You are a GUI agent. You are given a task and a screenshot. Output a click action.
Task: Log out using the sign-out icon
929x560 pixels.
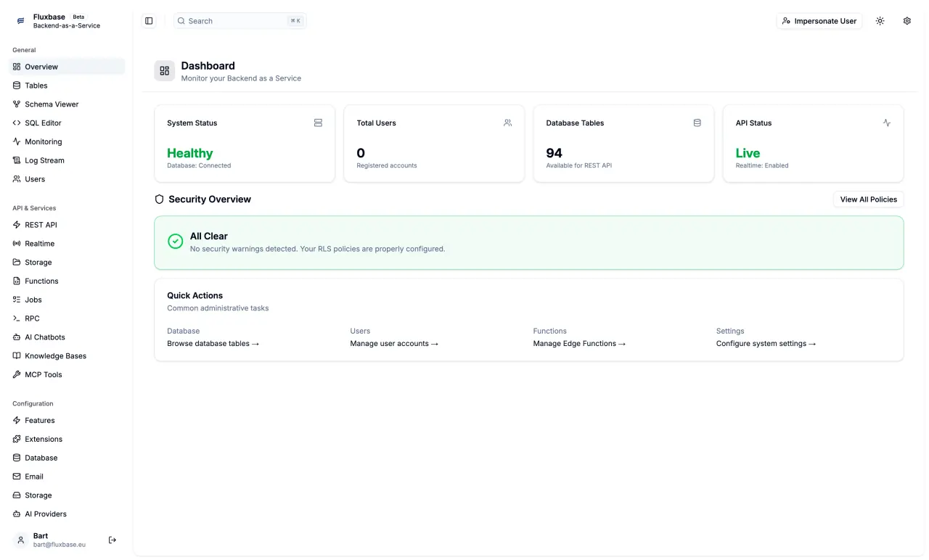(112, 540)
